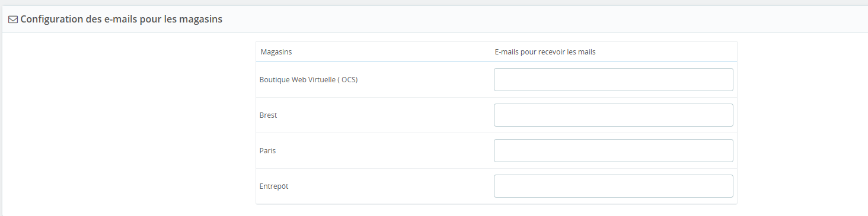Image resolution: width=868 pixels, height=216 pixels.
Task: Click the 'Entrepôt' store label
Action: tap(274, 186)
